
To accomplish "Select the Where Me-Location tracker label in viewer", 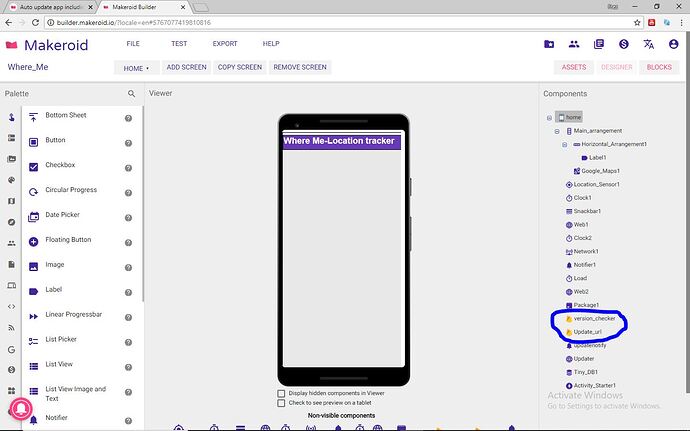I will tap(341, 141).
